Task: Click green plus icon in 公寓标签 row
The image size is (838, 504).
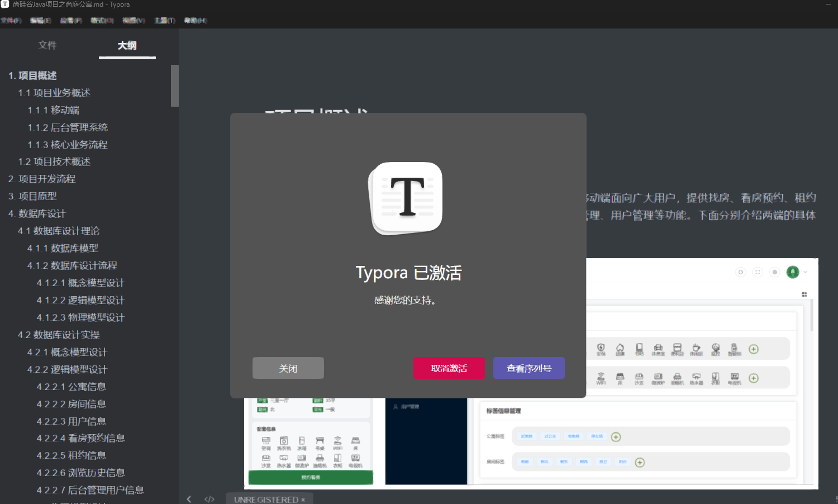Action: click(616, 437)
